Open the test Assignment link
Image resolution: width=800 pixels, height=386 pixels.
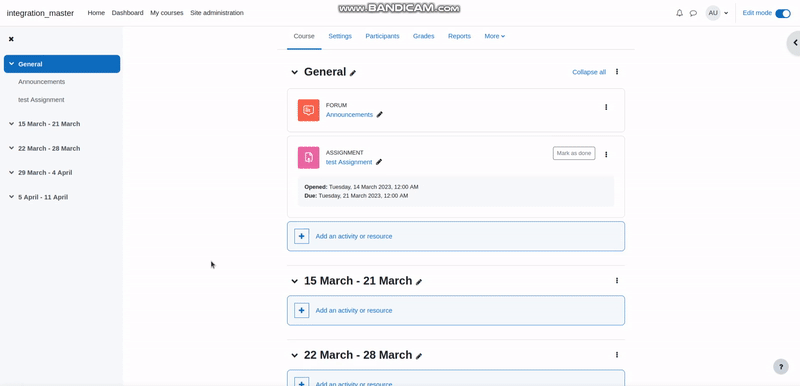click(349, 162)
